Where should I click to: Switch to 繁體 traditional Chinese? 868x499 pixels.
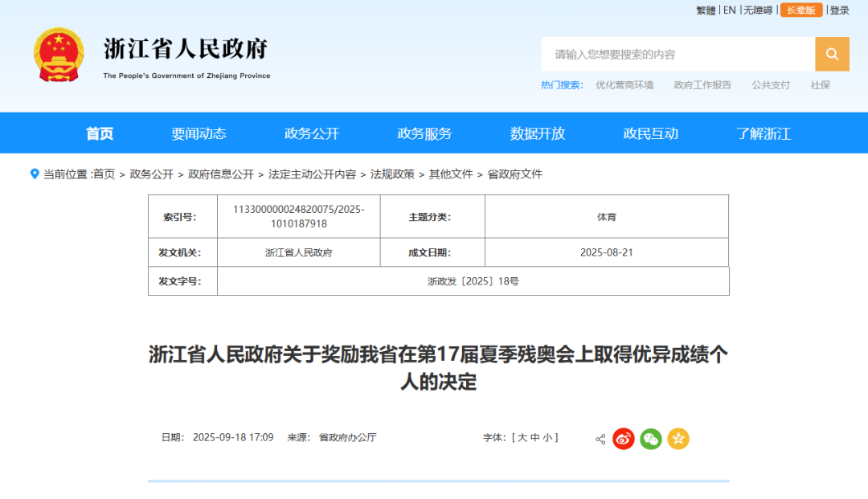click(x=706, y=10)
